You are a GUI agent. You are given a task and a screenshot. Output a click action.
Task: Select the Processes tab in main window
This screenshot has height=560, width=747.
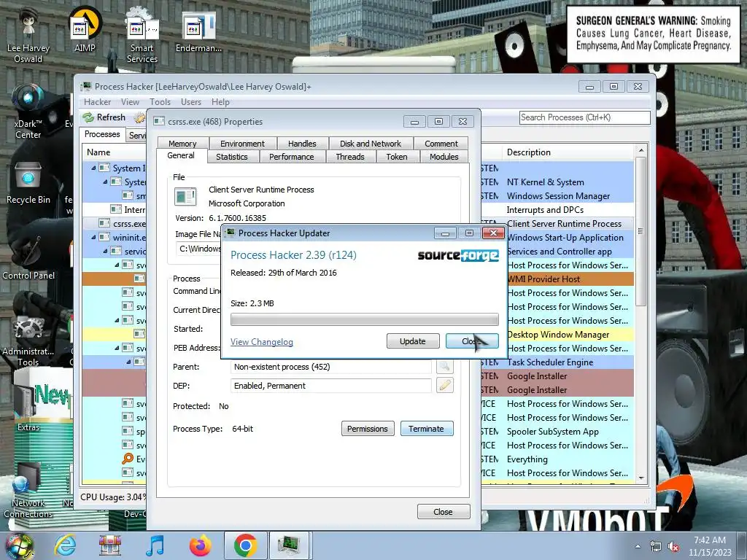[102, 134]
